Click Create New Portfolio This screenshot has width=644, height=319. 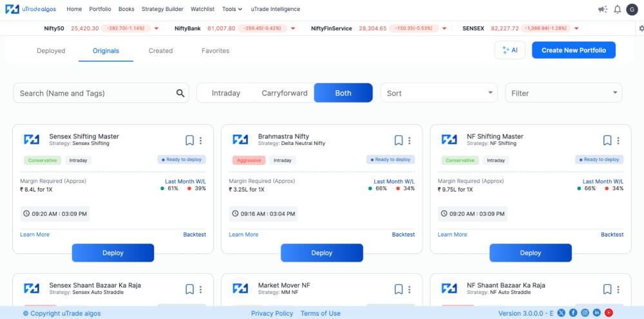click(574, 50)
